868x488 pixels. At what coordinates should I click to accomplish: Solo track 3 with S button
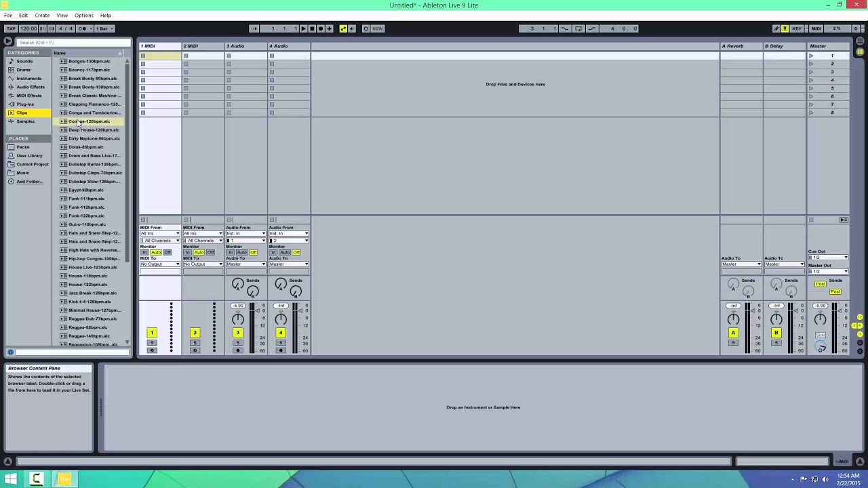point(237,342)
